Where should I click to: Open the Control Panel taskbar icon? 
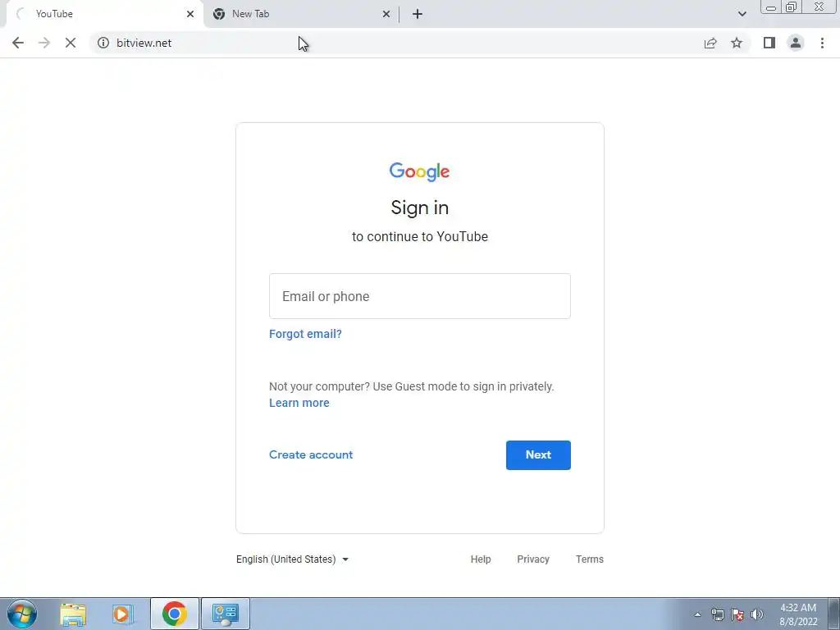pos(226,614)
